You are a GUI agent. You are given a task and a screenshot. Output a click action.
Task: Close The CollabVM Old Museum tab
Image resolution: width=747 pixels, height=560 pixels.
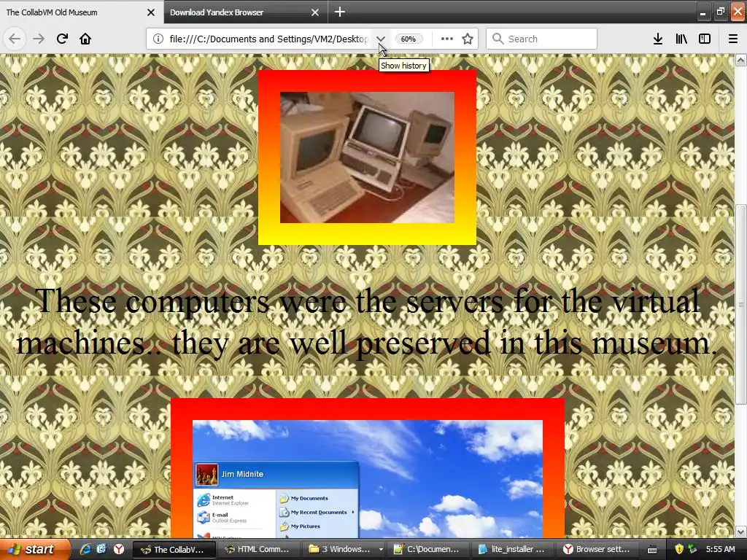151,12
